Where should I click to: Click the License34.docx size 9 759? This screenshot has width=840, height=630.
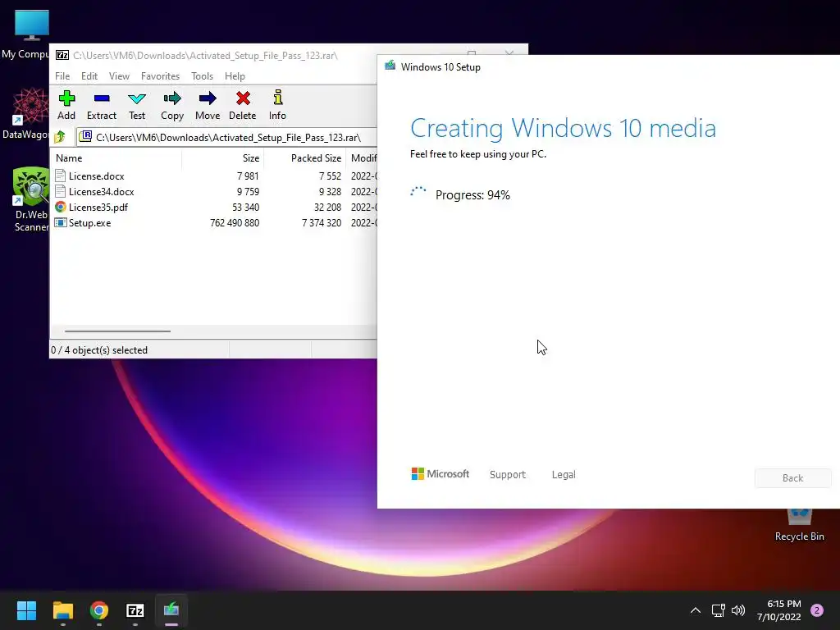(248, 191)
